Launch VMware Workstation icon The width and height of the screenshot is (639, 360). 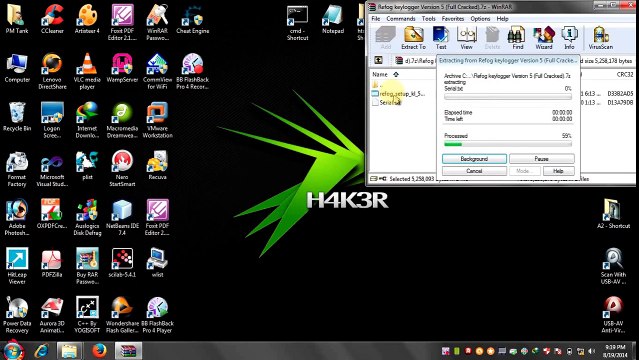point(157,119)
